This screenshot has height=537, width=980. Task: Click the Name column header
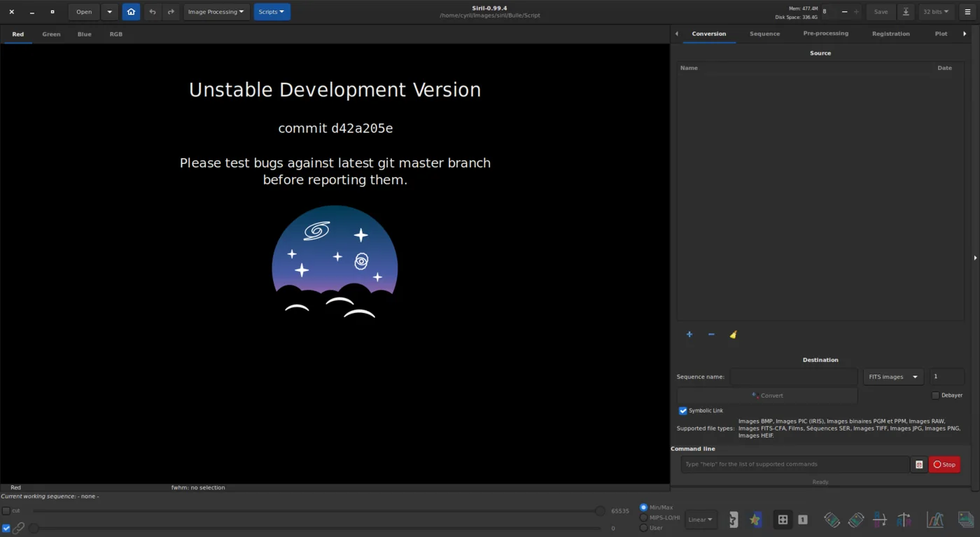pos(689,68)
